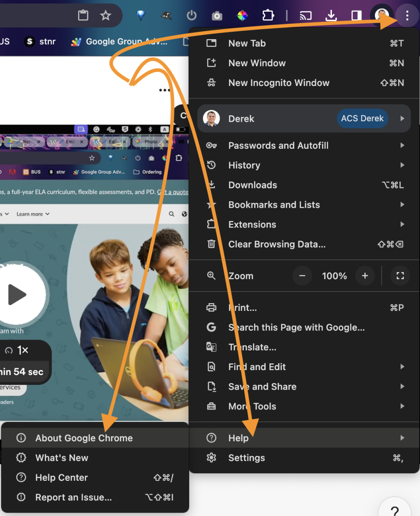Screen dimensions: 420x516
Task: Choose Translate... from the menu
Action: click(304, 347)
